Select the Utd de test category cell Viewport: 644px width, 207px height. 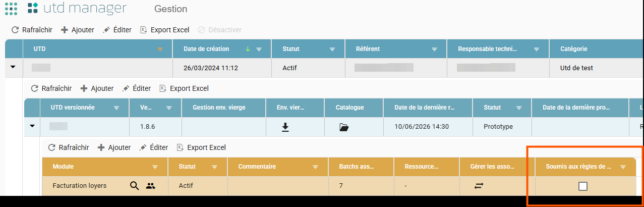pyautogui.click(x=597, y=68)
